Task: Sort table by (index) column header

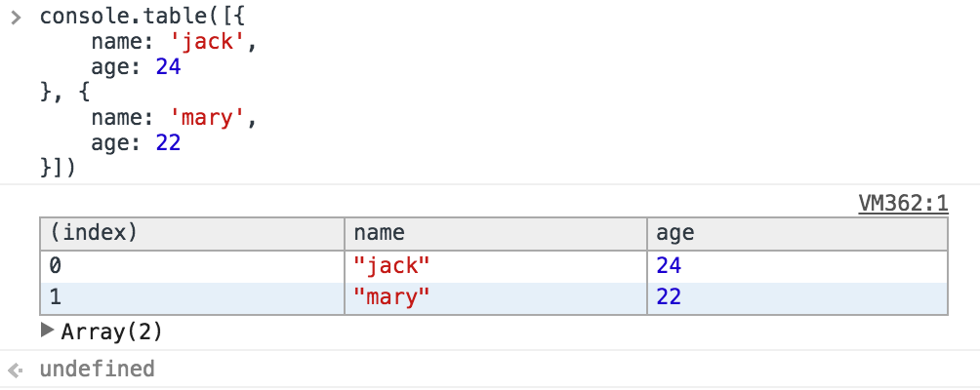Action: [x=192, y=234]
